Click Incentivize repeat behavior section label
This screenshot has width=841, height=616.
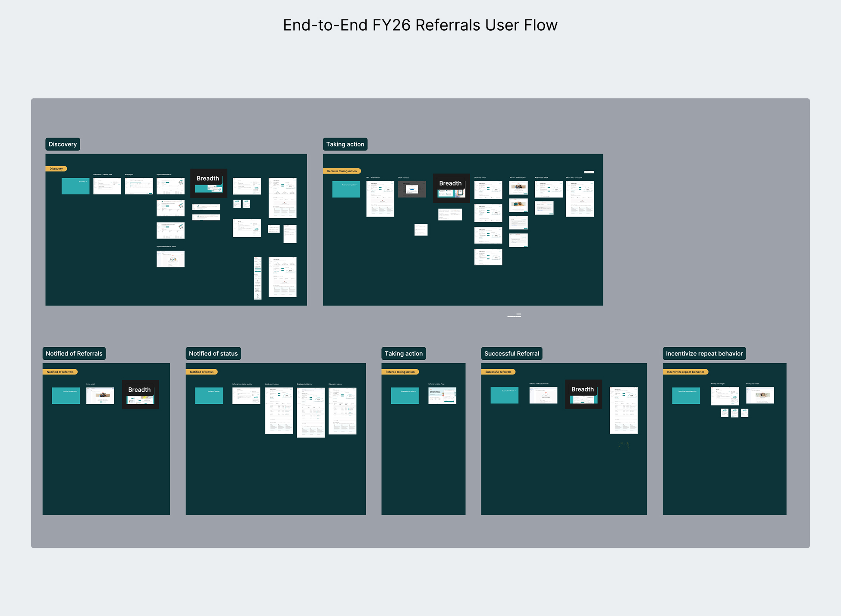pyautogui.click(x=704, y=353)
